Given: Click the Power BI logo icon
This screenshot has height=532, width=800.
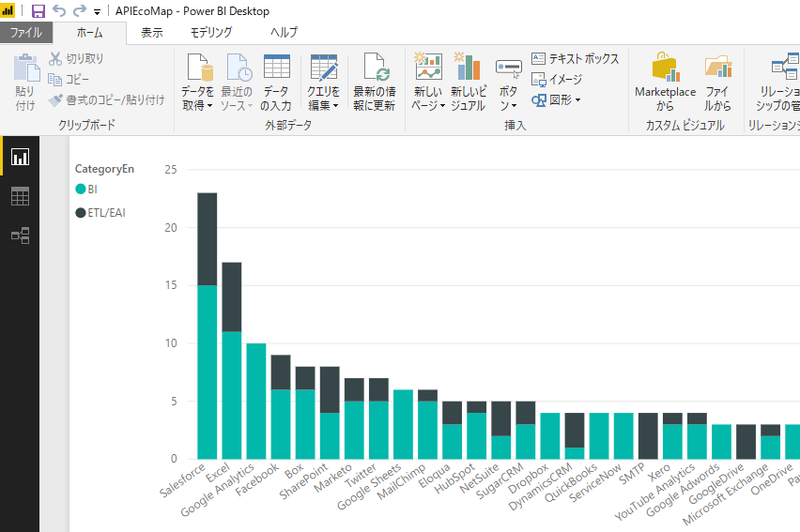Looking at the screenshot, I should click(8, 10).
